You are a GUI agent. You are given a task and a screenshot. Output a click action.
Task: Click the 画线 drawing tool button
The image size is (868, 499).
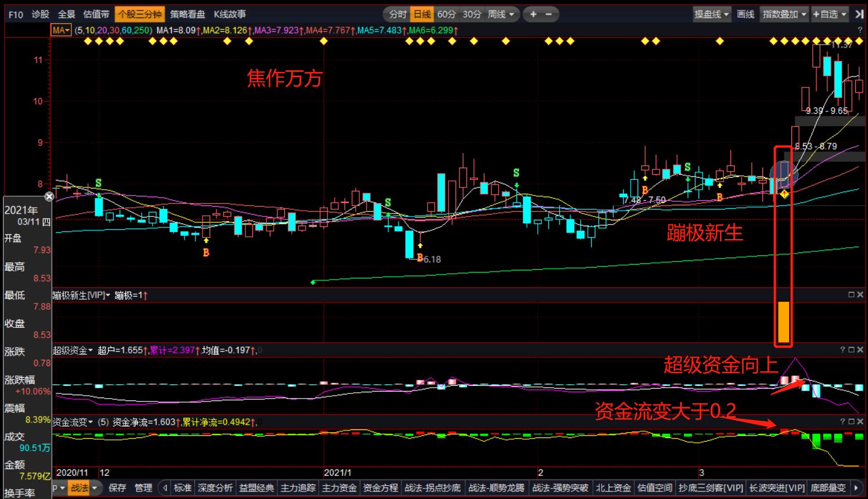pyautogui.click(x=746, y=14)
